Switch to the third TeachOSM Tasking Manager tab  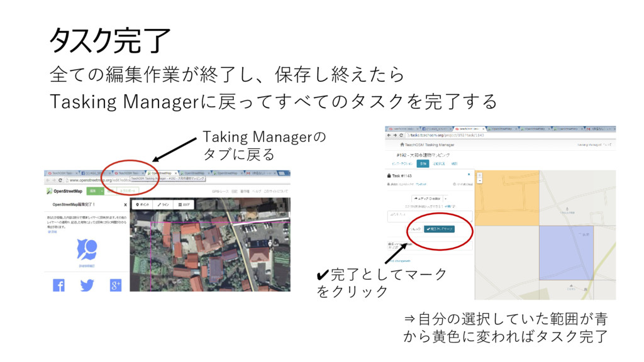point(128,173)
